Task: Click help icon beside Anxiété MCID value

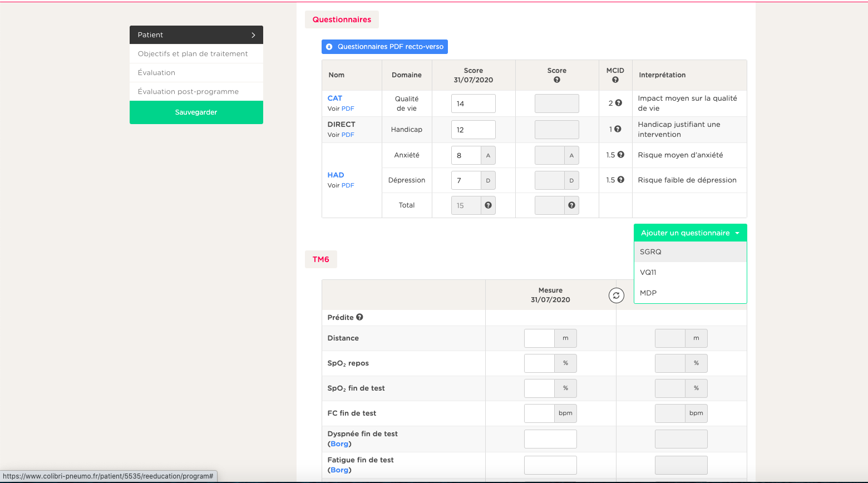Action: pos(620,155)
